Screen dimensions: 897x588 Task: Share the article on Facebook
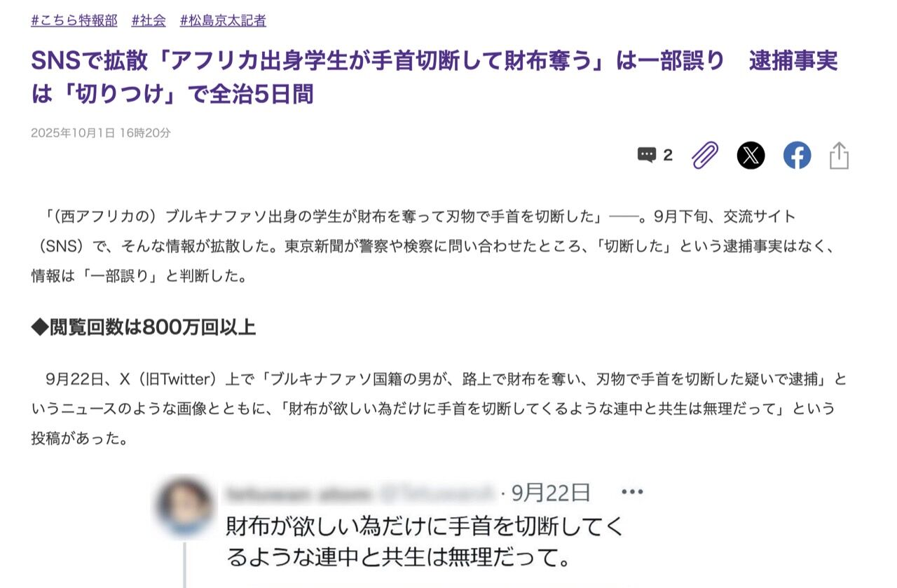tap(797, 155)
